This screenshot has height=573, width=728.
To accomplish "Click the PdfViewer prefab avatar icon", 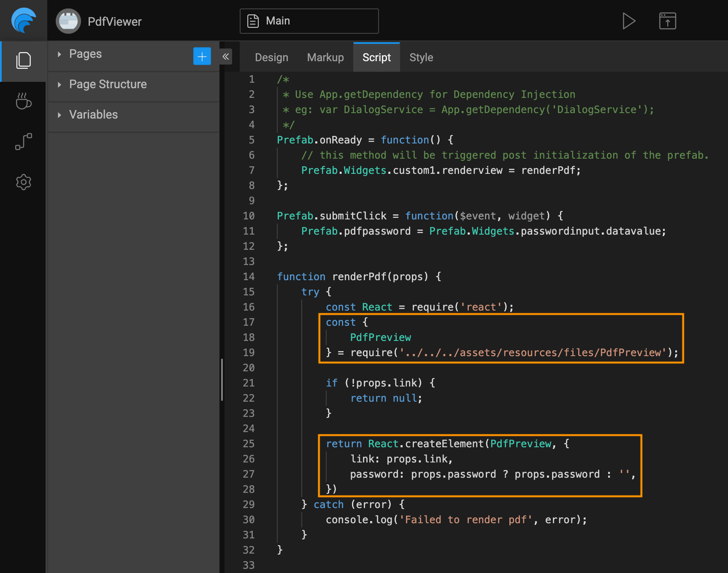I will 68,21.
